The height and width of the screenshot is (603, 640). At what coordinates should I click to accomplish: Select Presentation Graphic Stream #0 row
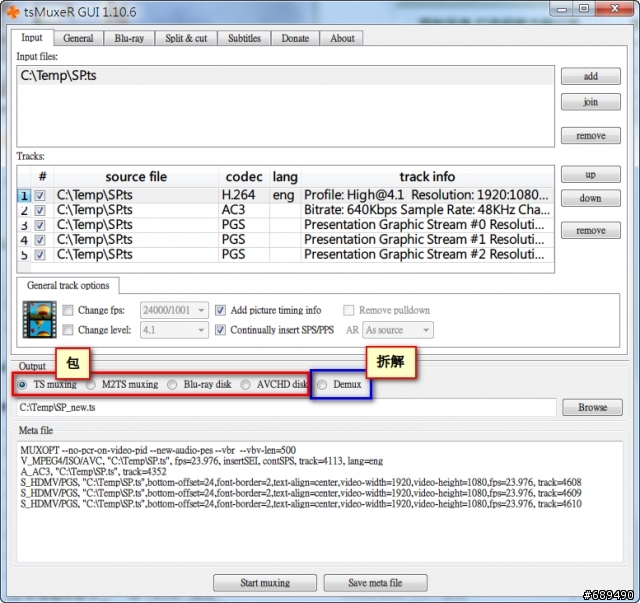[x=427, y=225]
